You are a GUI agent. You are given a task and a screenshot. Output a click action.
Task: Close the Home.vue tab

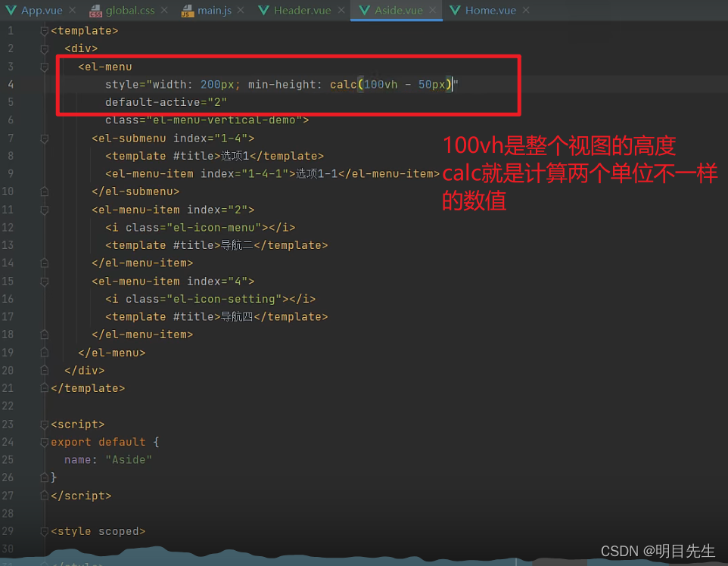(x=526, y=10)
